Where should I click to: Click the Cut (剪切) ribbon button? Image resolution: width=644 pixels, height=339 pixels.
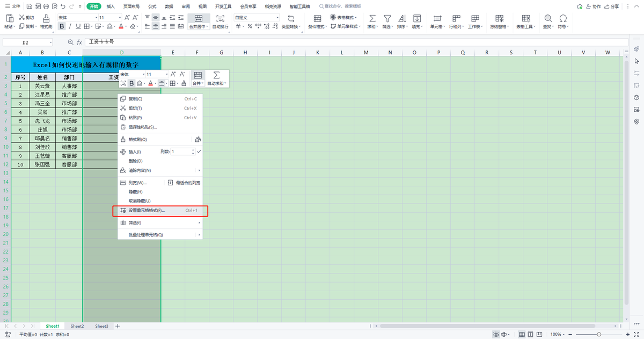click(x=26, y=18)
